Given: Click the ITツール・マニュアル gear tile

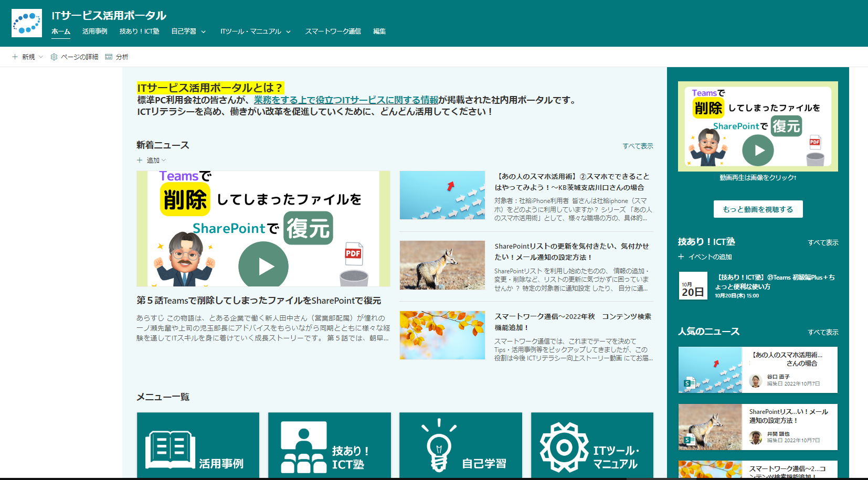Looking at the screenshot, I should tap(592, 445).
